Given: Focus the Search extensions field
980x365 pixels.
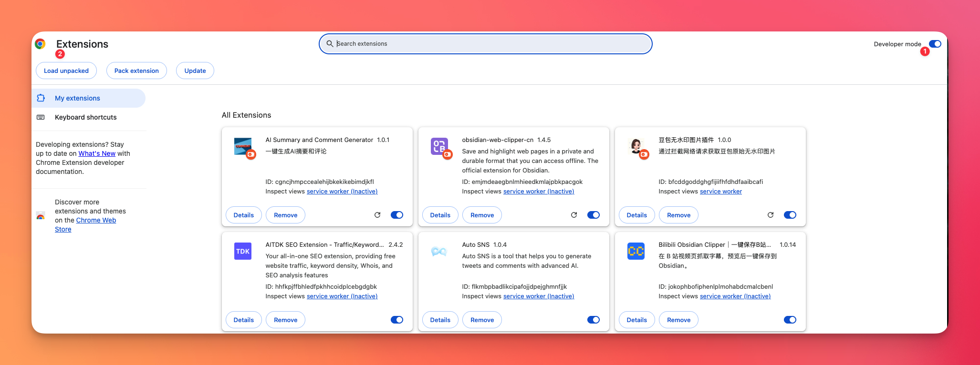Looking at the screenshot, I should (486, 44).
